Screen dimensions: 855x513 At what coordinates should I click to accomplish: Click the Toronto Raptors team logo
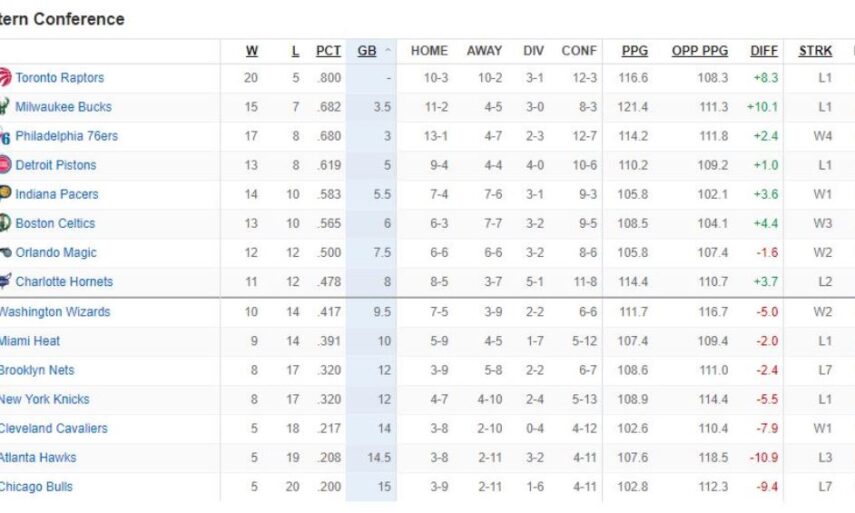point(5,77)
